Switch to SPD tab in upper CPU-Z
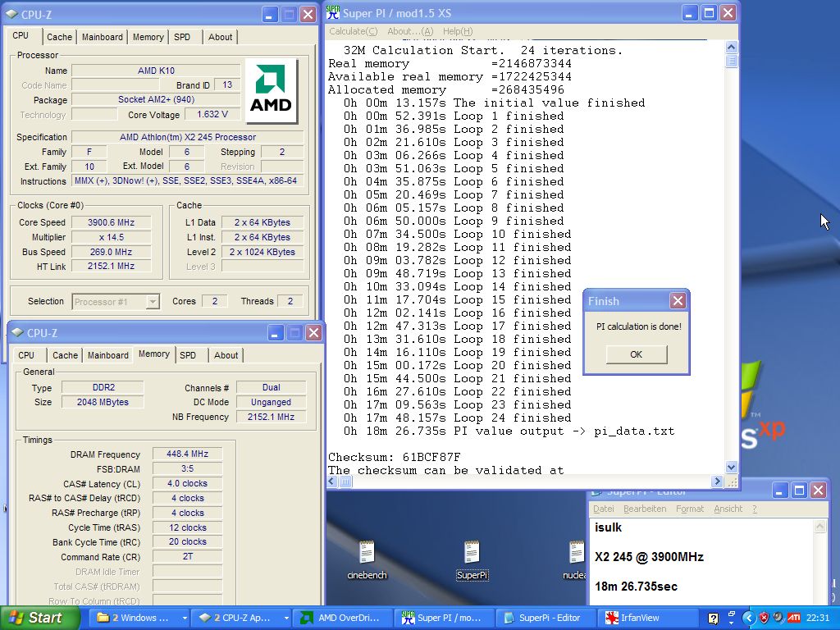This screenshot has height=630, width=840. click(181, 37)
